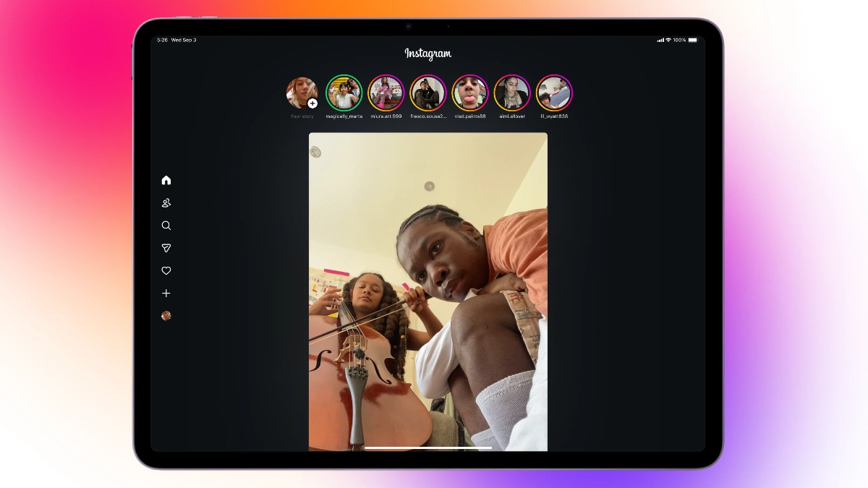Open miura.art.599 story

[386, 93]
